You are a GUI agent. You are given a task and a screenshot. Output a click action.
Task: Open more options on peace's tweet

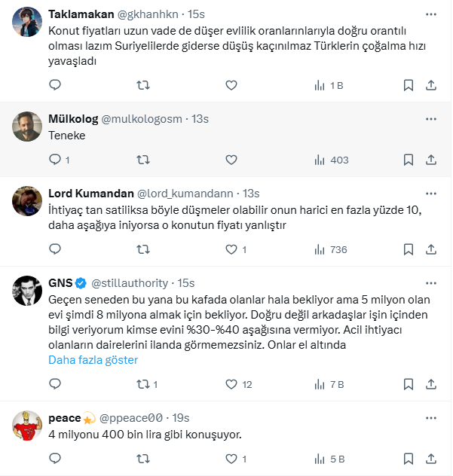(x=430, y=417)
